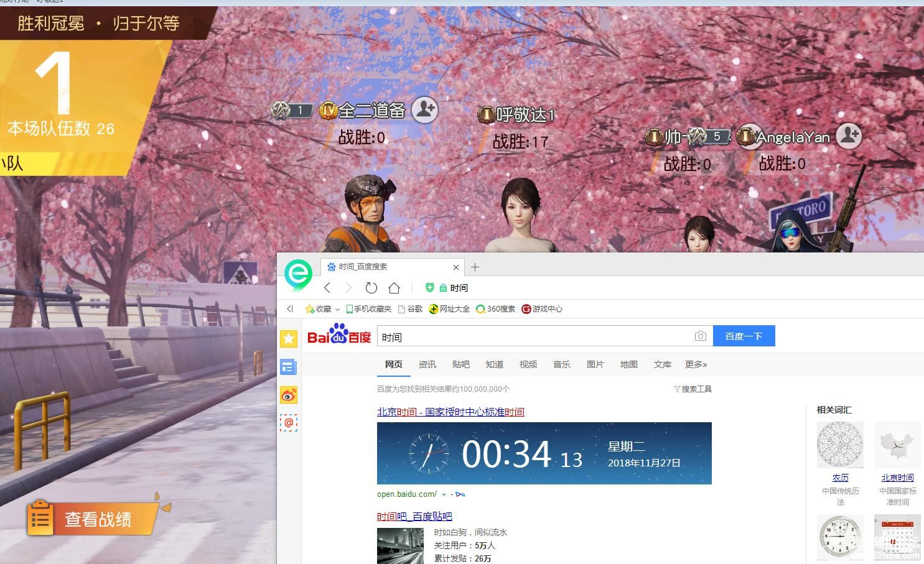Click the camera image search icon

[701, 336]
